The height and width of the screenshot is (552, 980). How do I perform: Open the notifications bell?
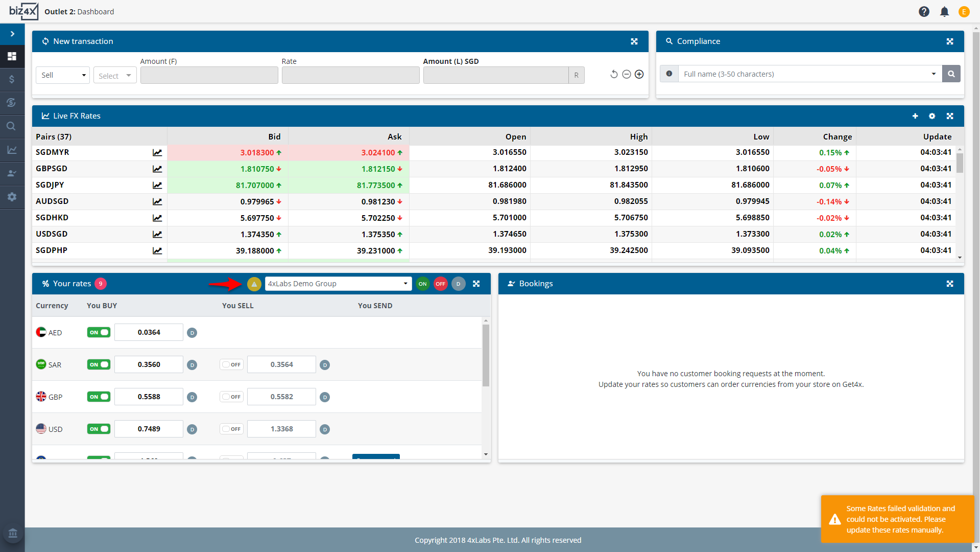click(x=944, y=12)
